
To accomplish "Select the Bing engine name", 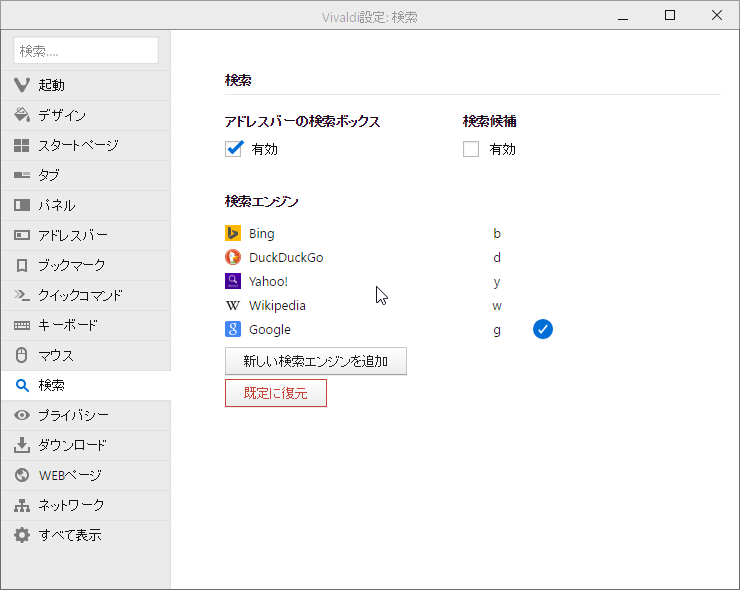I will point(261,233).
